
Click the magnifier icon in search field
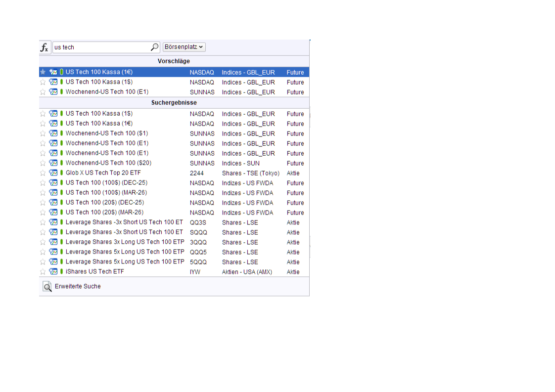154,47
